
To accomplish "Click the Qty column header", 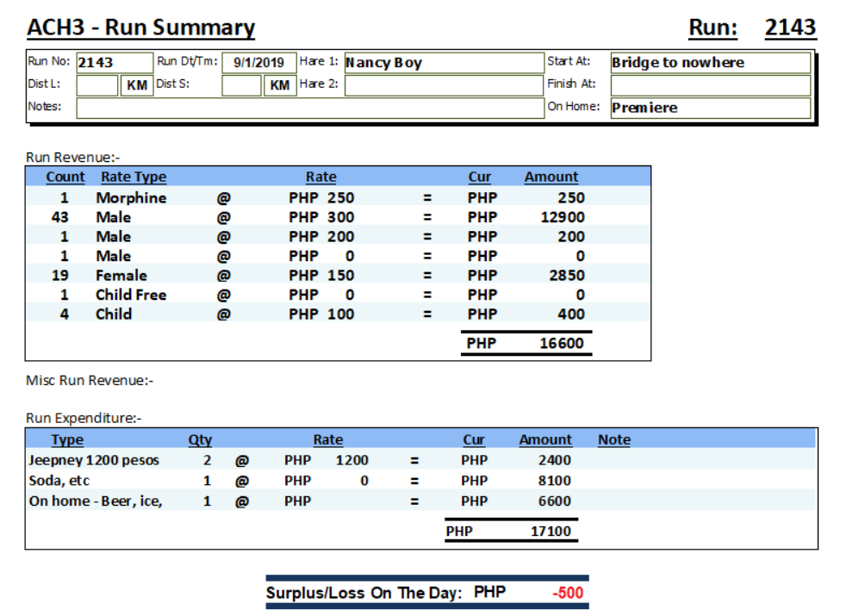I will click(200, 439).
